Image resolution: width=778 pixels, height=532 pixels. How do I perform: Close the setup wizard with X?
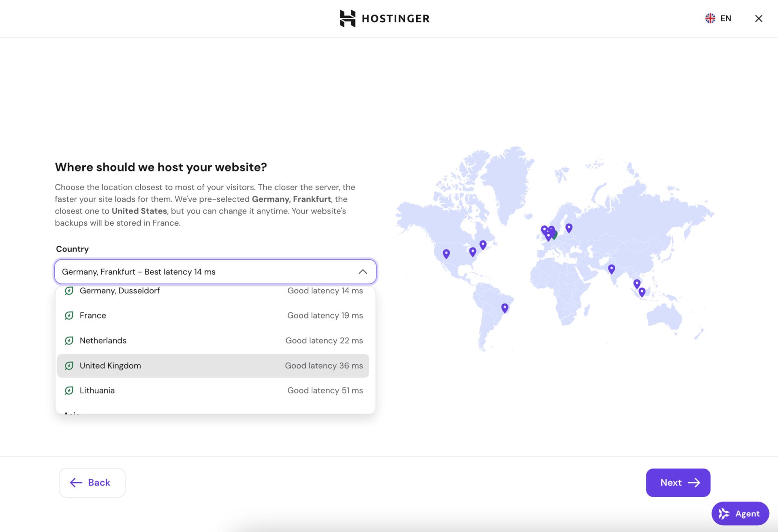(x=759, y=18)
